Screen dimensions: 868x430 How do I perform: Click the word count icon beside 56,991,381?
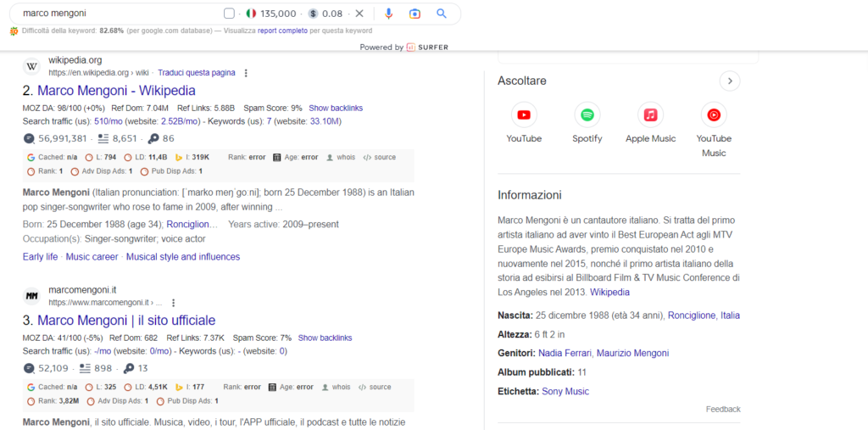click(x=29, y=138)
